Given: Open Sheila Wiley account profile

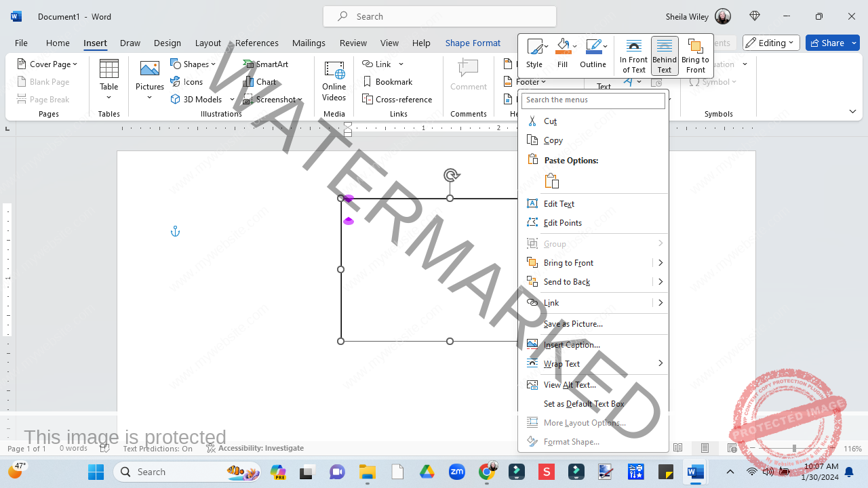Looking at the screenshot, I should (698, 16).
